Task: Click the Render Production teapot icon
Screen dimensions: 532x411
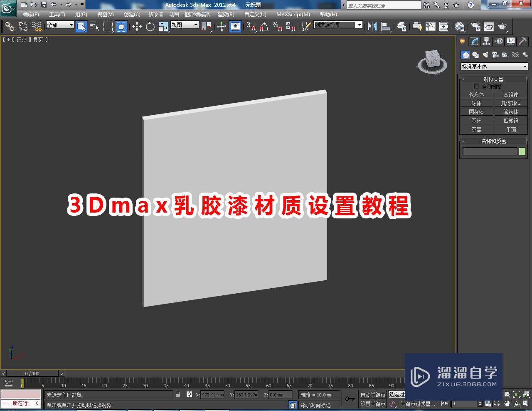Action: click(x=502, y=27)
